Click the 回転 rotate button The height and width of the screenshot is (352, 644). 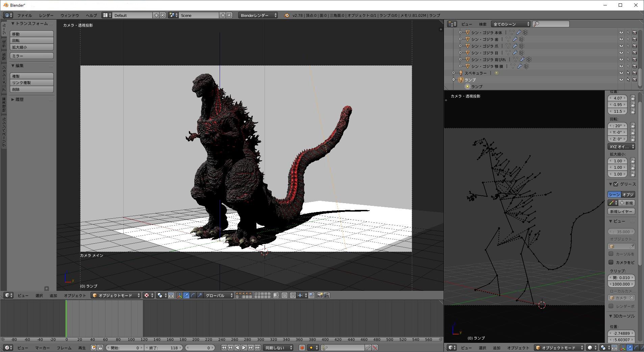click(x=32, y=40)
